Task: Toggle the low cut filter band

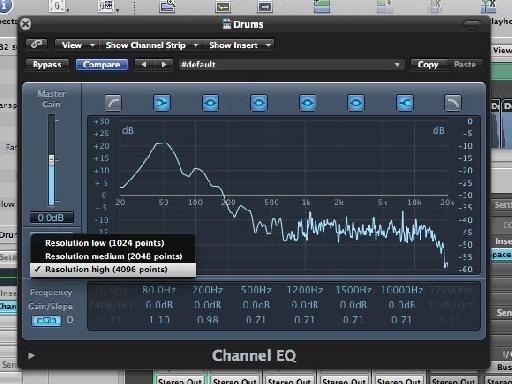Action: 113,103
